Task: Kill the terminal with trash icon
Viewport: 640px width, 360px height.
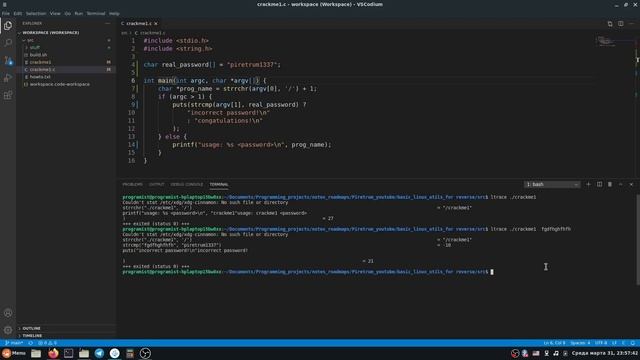Action: tap(610, 184)
